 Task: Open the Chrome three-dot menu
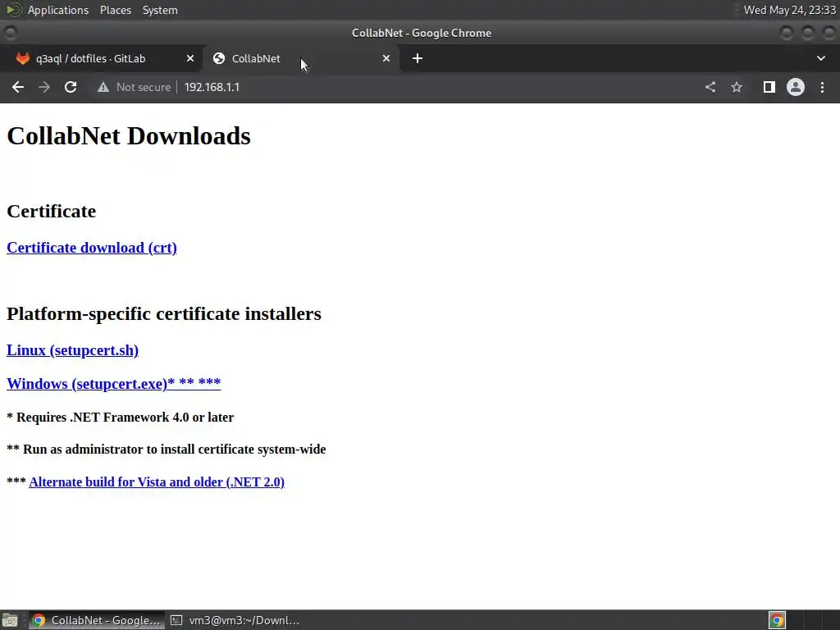[822, 87]
